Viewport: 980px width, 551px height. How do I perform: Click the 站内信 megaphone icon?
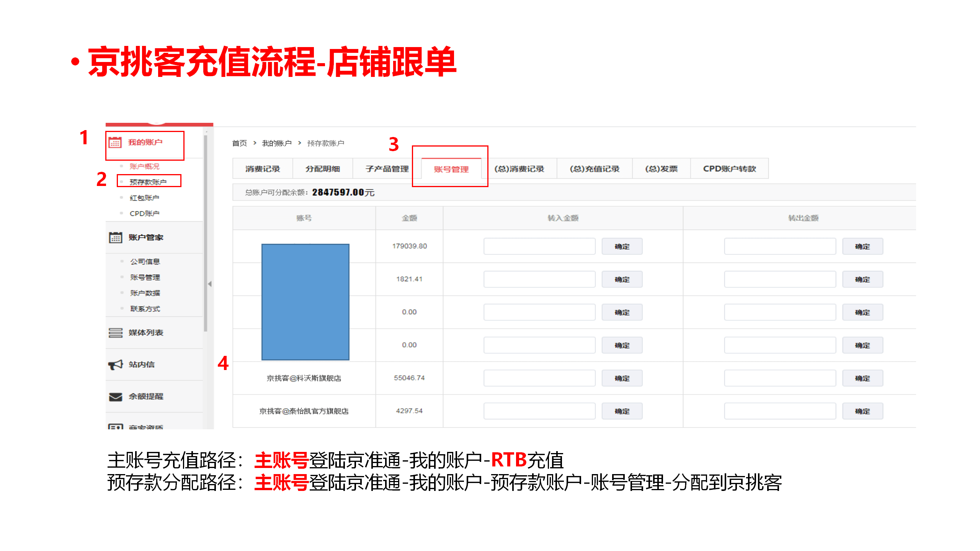coord(115,365)
